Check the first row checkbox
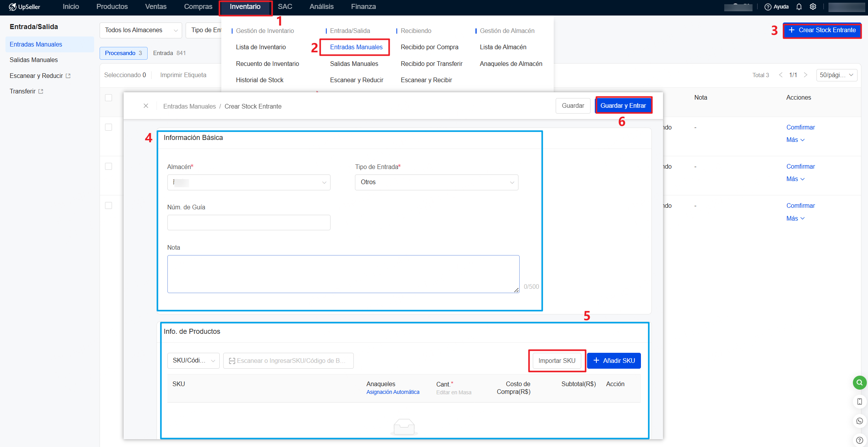Viewport: 868px width, 447px height. click(108, 127)
